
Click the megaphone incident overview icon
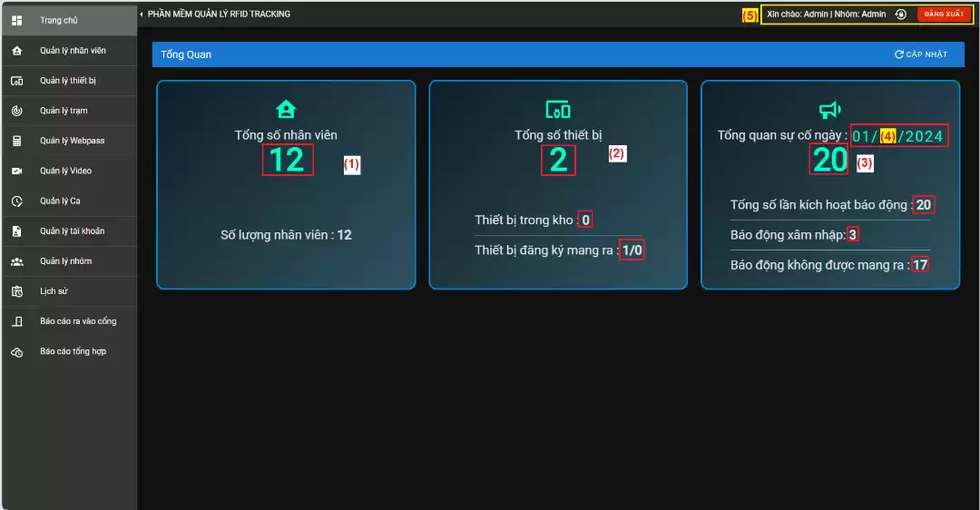coord(830,110)
